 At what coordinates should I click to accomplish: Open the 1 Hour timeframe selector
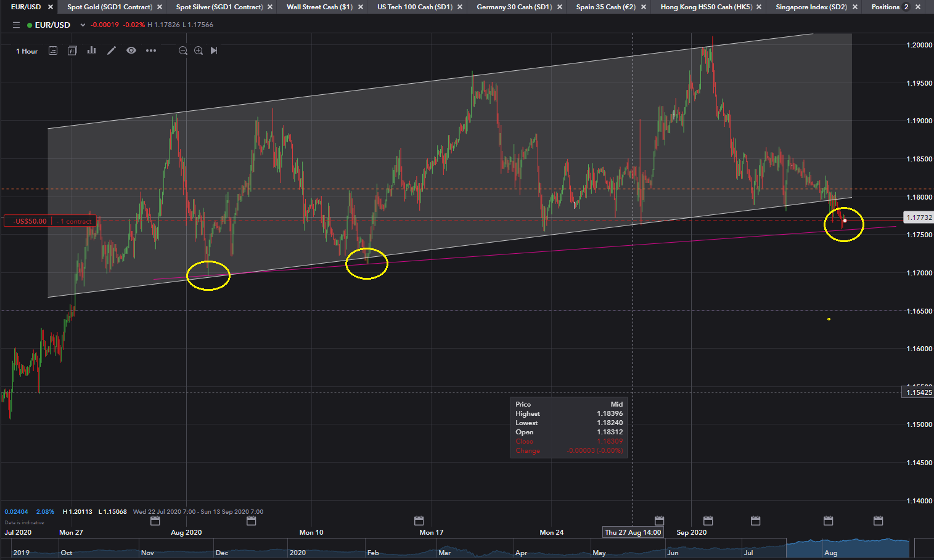[27, 51]
